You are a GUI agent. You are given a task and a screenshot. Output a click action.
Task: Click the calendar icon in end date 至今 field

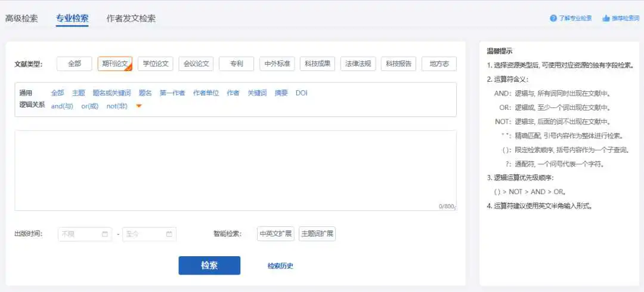tap(169, 234)
